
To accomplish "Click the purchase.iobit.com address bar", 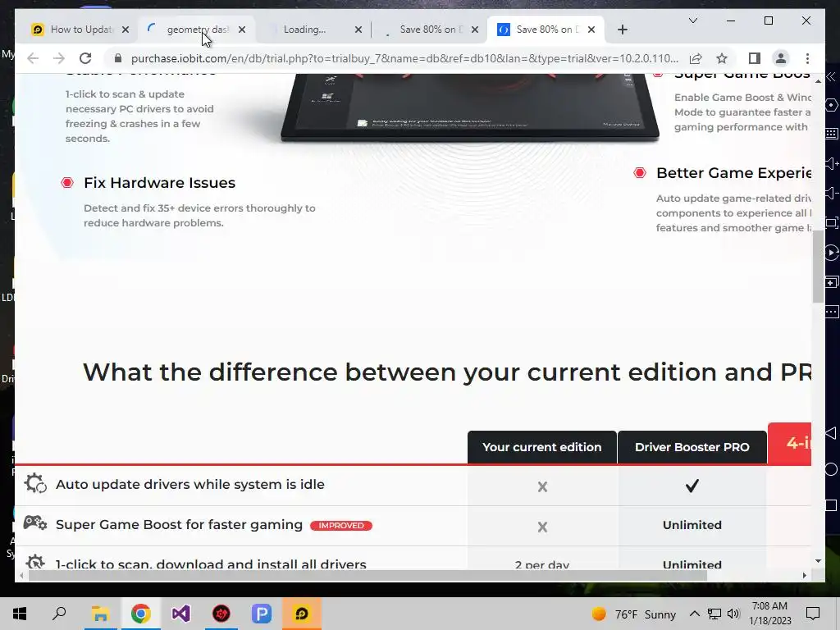I will [404, 58].
